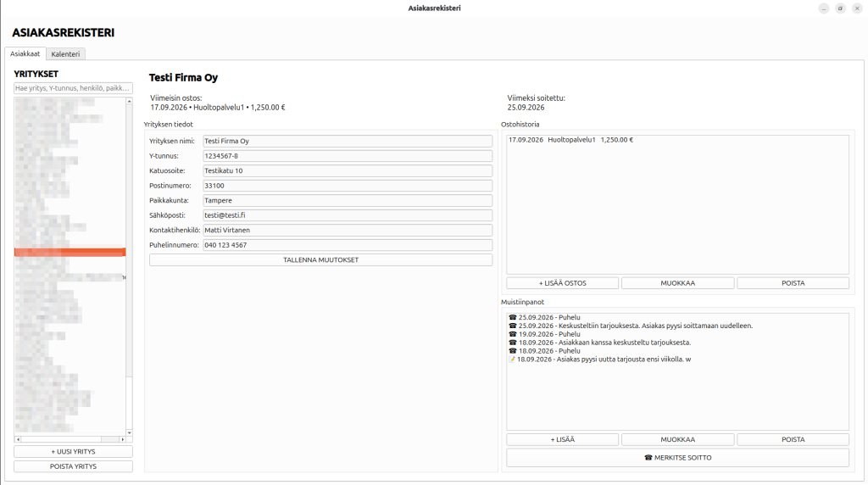The image size is (868, 485).
Task: Click the company list scroll down arrow
Action: 129,433
